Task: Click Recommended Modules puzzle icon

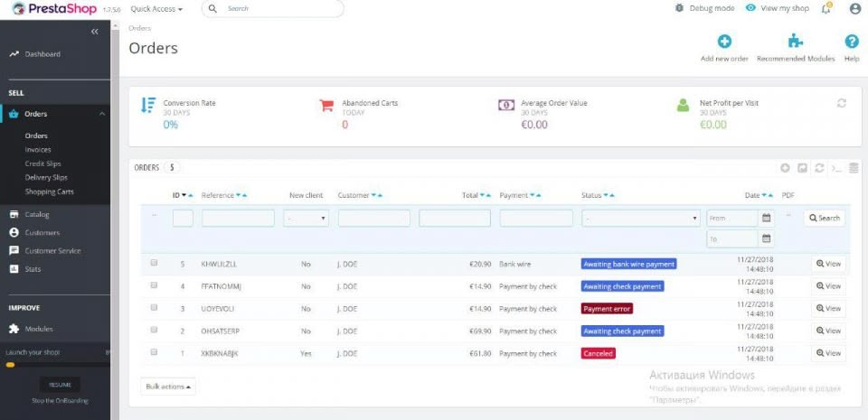Action: click(x=796, y=42)
